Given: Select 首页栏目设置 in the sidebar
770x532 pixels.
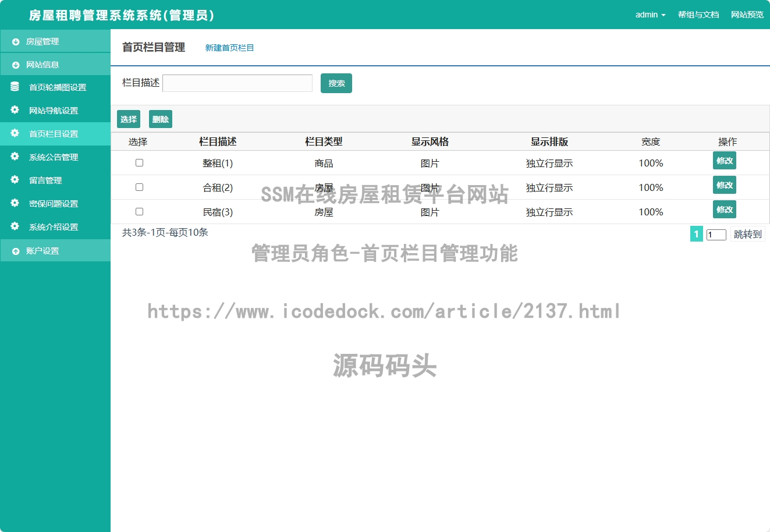Looking at the screenshot, I should pyautogui.click(x=55, y=134).
